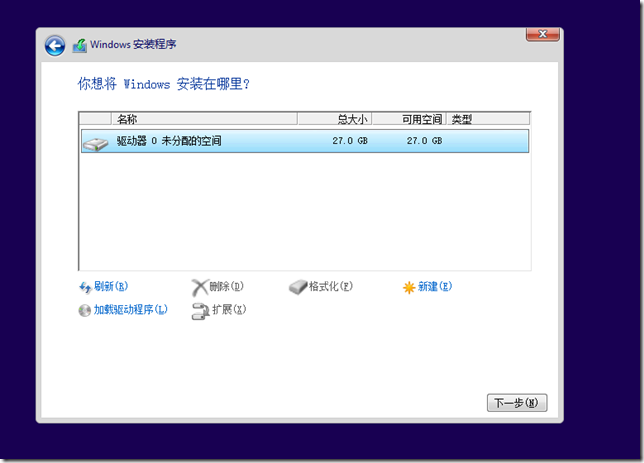Click the disc icon next to 加载驱动程序

point(85,311)
